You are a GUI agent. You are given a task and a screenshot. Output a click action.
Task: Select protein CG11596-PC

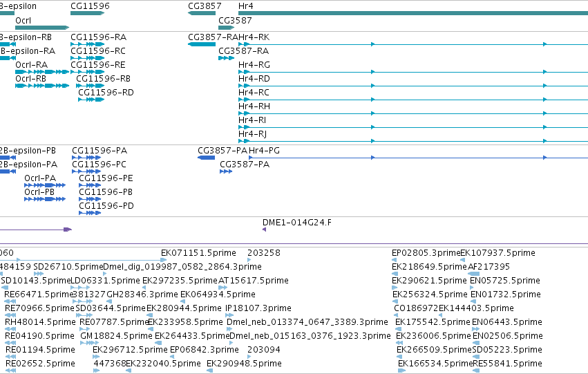pos(86,171)
